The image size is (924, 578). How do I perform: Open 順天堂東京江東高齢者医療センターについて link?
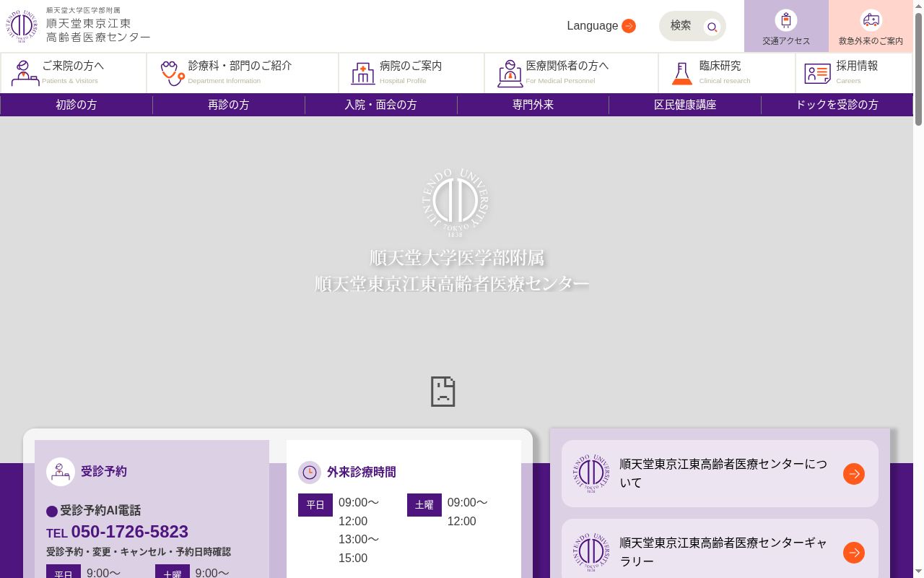(x=720, y=474)
